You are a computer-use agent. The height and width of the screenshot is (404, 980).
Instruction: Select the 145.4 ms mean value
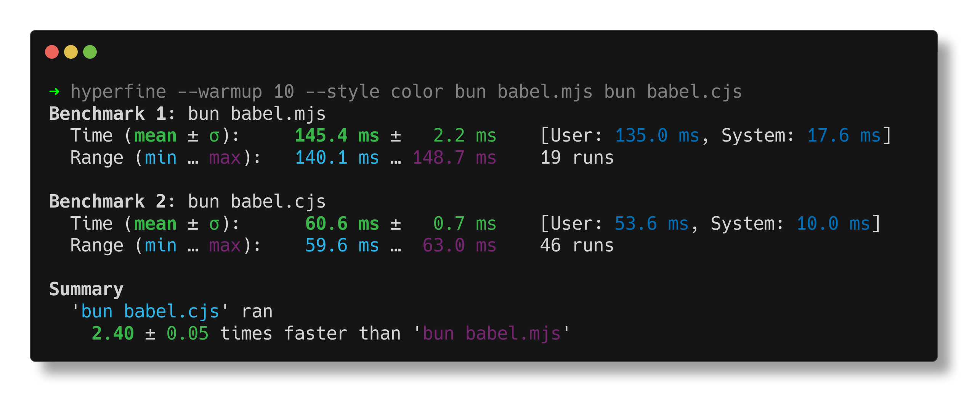336,135
